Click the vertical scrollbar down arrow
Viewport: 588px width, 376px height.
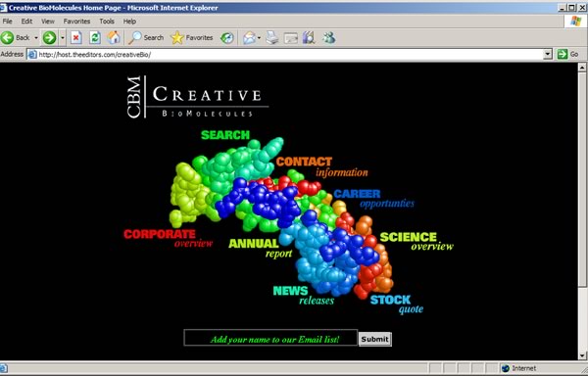pyautogui.click(x=582, y=355)
